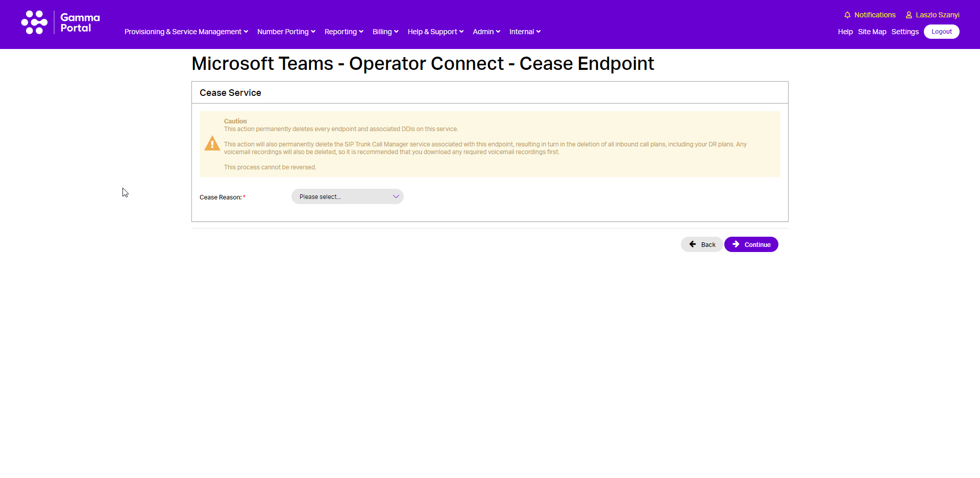Open the Site Map link
This screenshot has height=478, width=980.
coord(872,32)
